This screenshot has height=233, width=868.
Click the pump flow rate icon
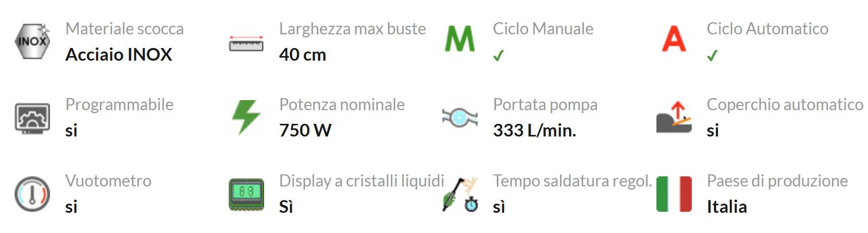[460, 117]
